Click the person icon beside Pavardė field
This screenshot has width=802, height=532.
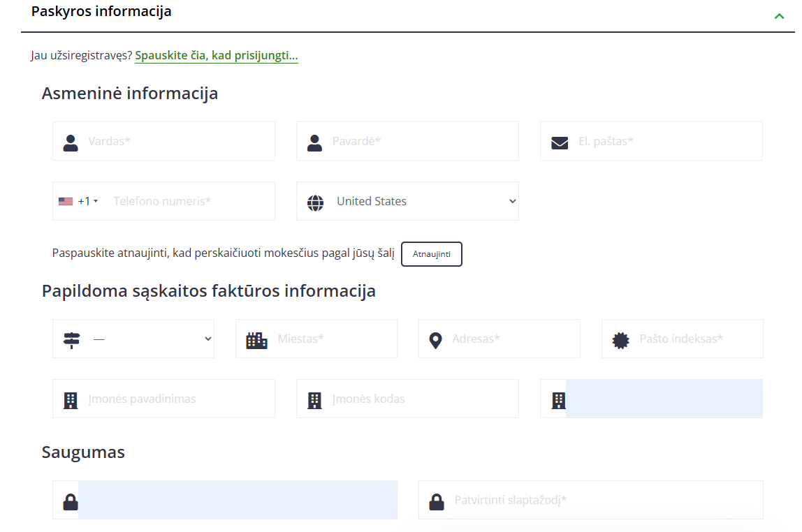pos(314,142)
